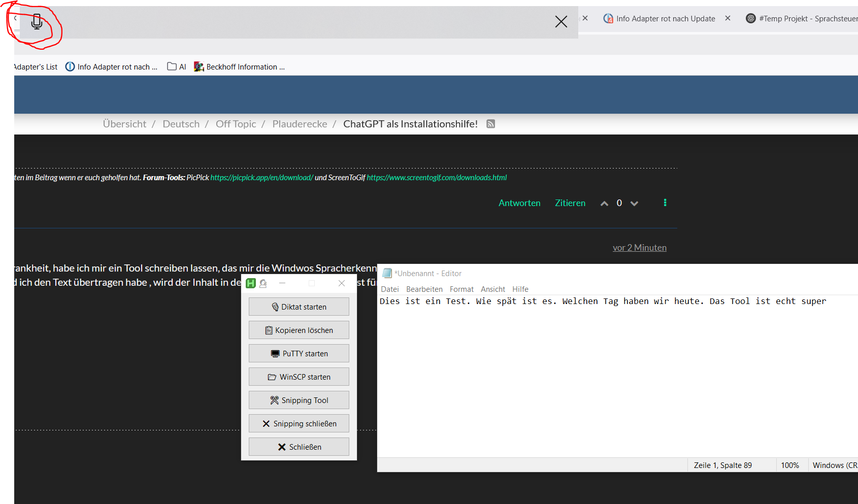This screenshot has width=858, height=504.
Task: Upvote the post with the up arrow
Action: pyautogui.click(x=604, y=204)
